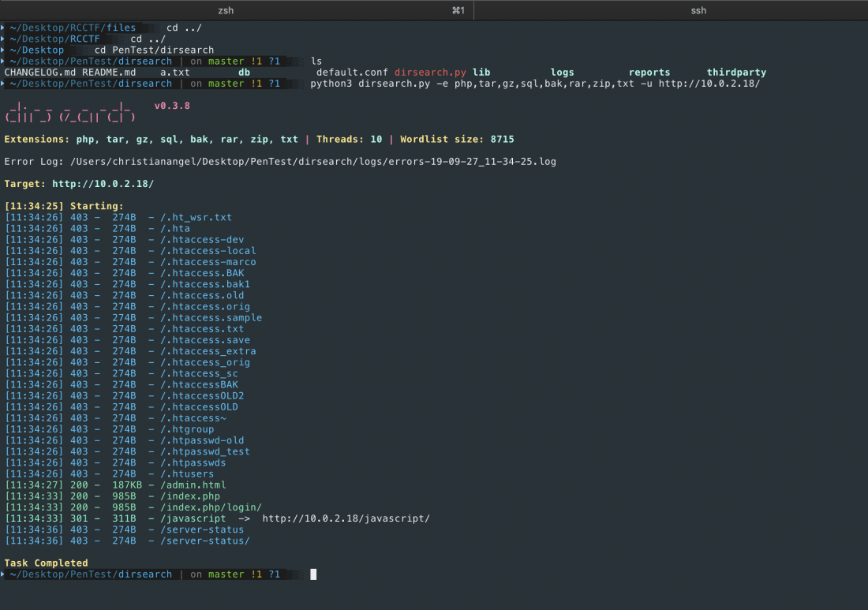Click the /server-status/ result with trailing slash
The height and width of the screenshot is (610, 868).
204,541
